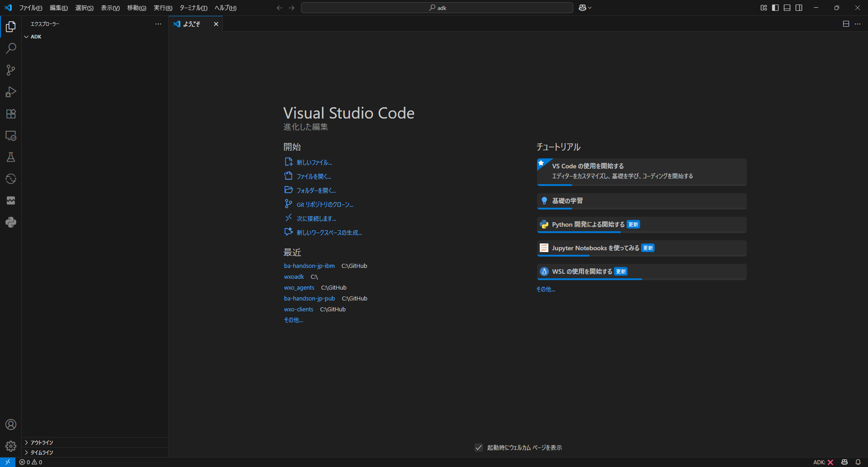This screenshot has width=868, height=467.
Task: Collapse the ADK folder section
Action: (36, 37)
